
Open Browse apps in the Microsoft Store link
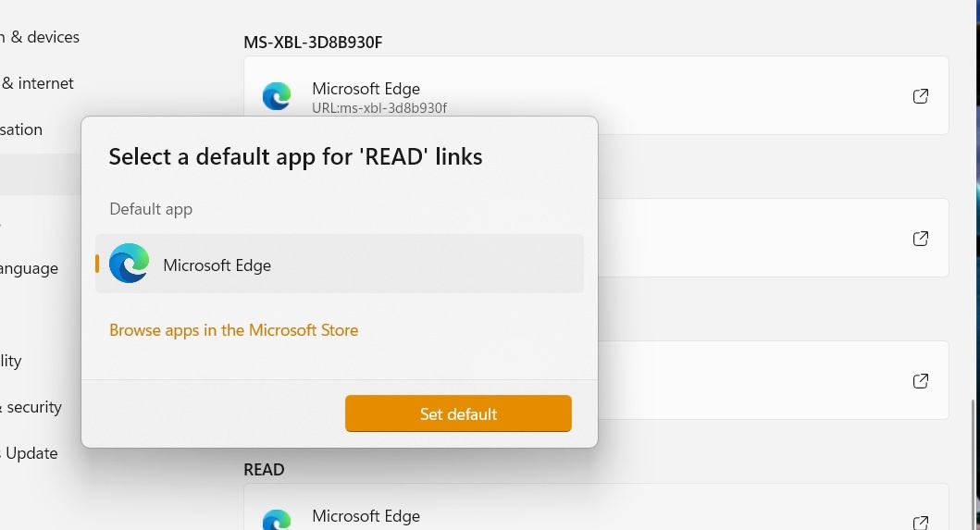click(x=234, y=330)
